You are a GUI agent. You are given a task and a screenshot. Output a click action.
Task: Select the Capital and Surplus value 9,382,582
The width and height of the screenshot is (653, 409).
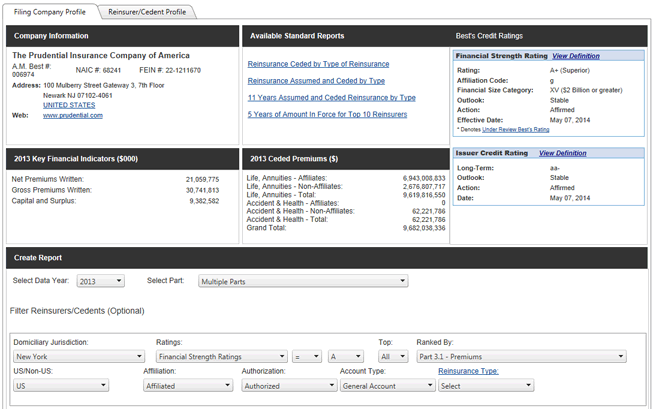point(204,201)
